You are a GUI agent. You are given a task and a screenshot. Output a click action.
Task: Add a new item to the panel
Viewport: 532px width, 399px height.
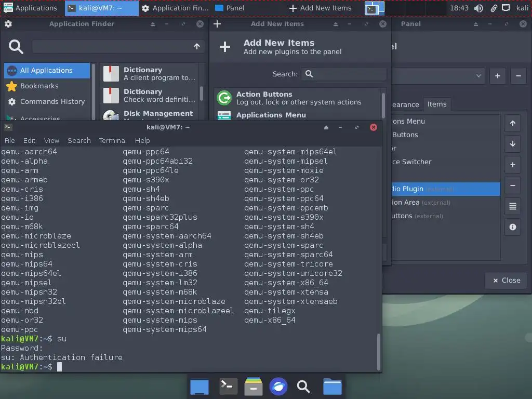click(x=512, y=165)
